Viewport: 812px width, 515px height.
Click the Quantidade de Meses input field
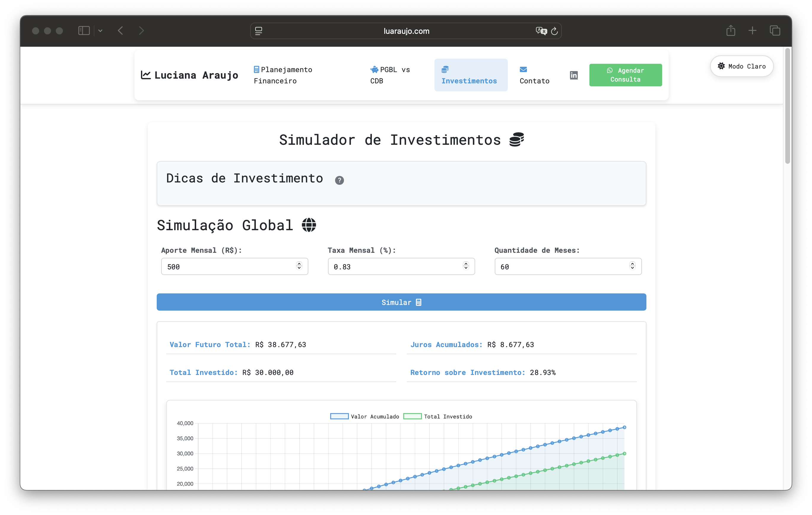(x=568, y=267)
